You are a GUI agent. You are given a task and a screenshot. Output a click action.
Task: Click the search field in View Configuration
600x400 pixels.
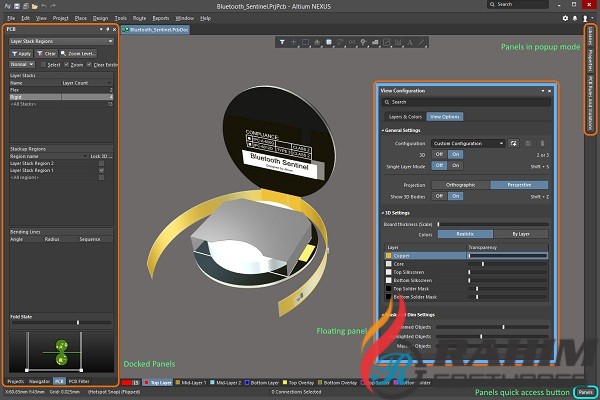click(466, 102)
